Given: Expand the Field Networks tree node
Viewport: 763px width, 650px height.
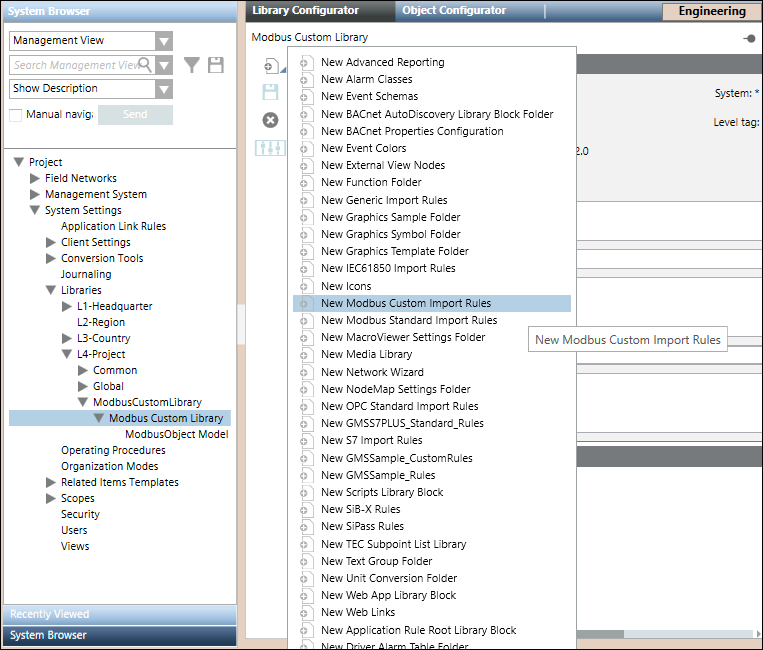Looking at the screenshot, I should click(x=35, y=178).
